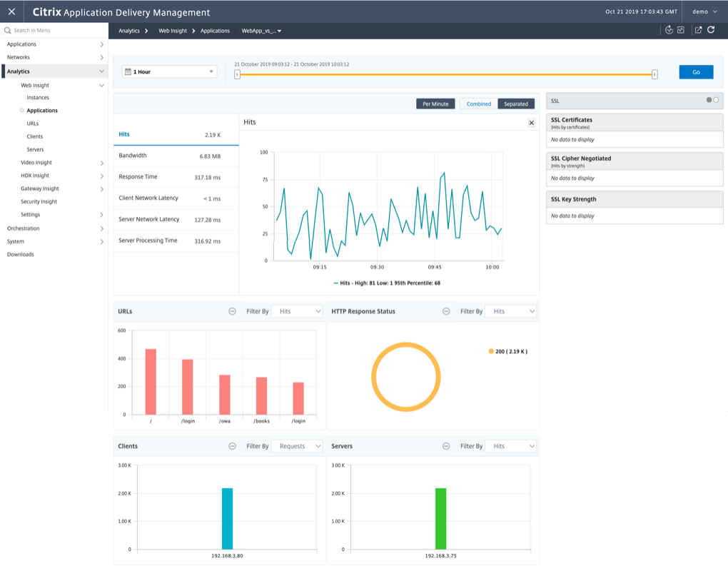Select the Combined view toggle

click(x=479, y=104)
